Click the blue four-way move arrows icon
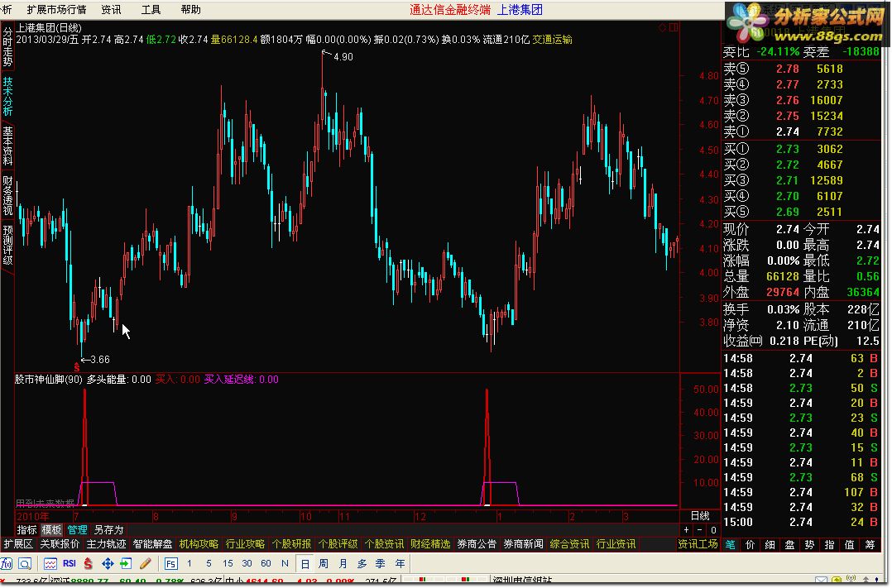 pos(108,563)
